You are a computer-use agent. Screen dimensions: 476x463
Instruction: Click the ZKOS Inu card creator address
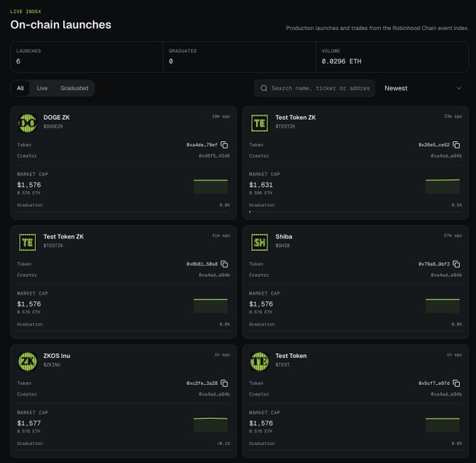(214, 394)
